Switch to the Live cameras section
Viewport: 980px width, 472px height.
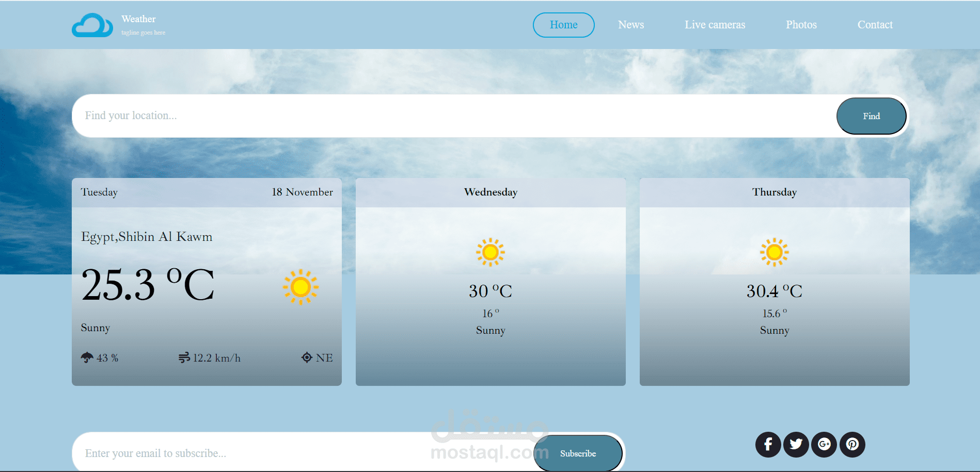point(715,24)
